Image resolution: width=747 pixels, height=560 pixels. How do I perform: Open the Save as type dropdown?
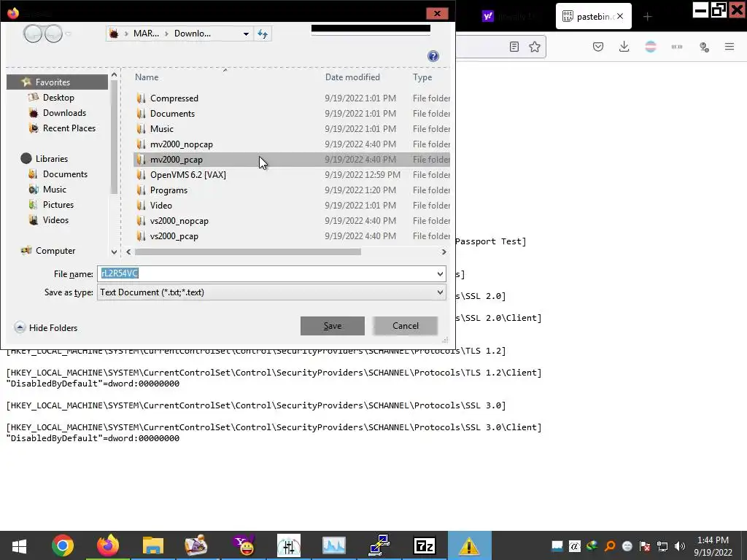click(x=271, y=292)
